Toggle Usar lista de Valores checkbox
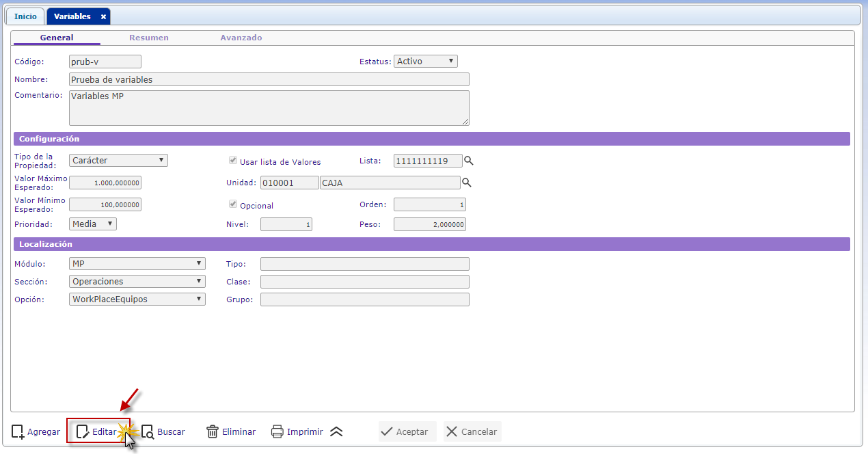 pyautogui.click(x=233, y=161)
